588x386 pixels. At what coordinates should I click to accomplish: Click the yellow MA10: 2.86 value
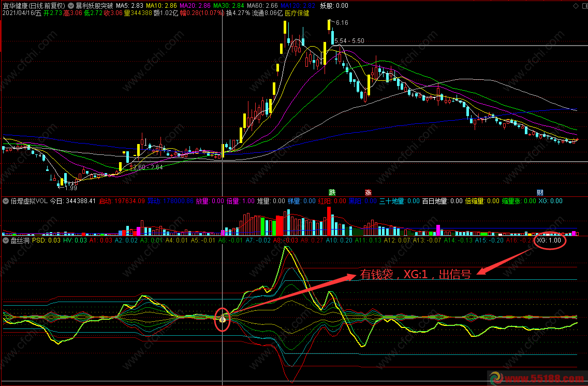click(161, 6)
